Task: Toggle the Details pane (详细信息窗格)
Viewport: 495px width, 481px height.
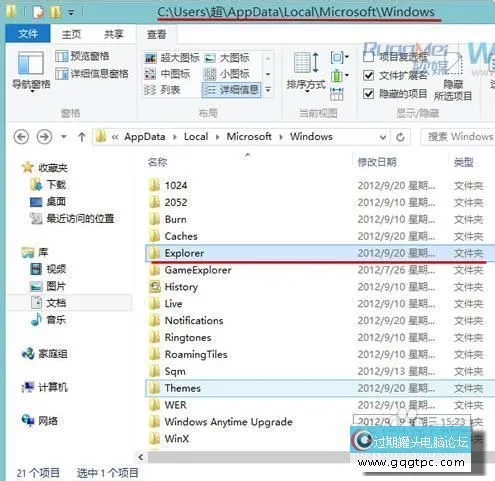Action: [92, 74]
